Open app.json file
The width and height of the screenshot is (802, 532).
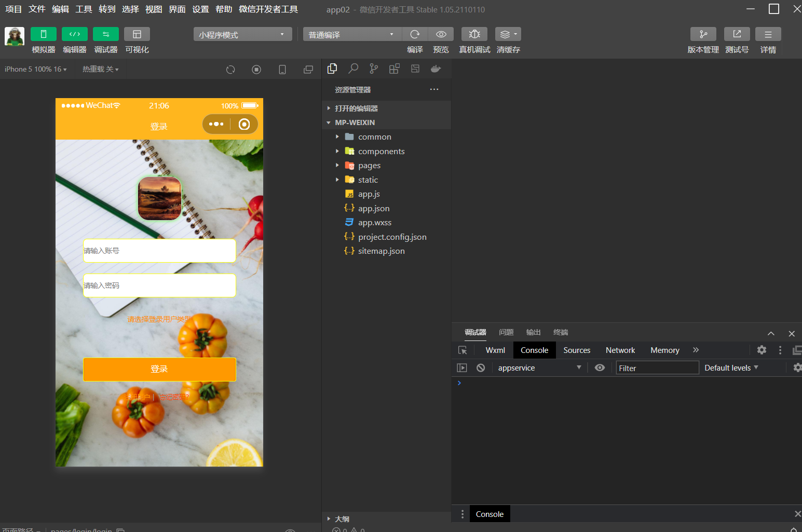point(386,209)
